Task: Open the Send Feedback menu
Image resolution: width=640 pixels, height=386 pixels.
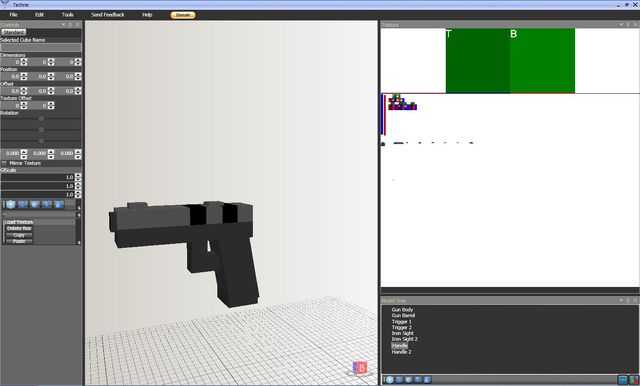Action: tap(108, 15)
